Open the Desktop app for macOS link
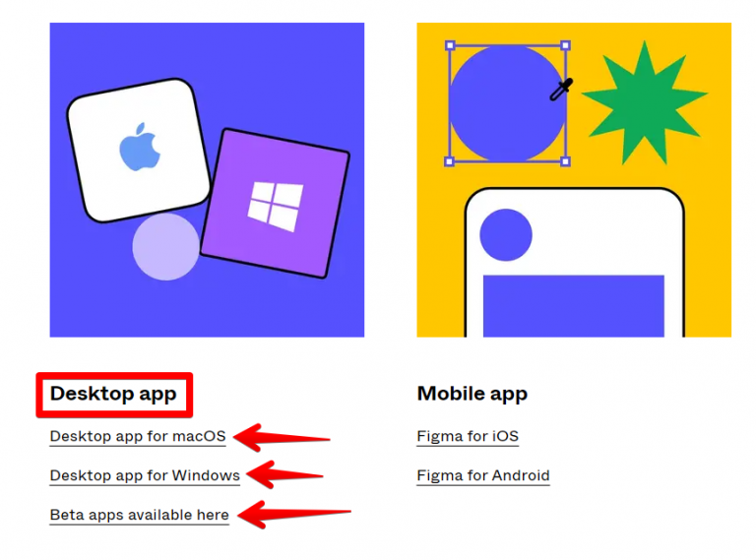Viewport: 756px width, 560px height. [138, 436]
